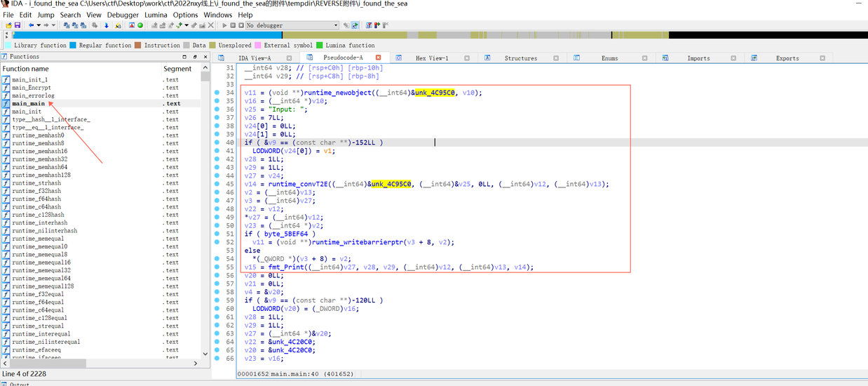Click the Structures tab icon
The height and width of the screenshot is (386, 868).
tap(487, 58)
